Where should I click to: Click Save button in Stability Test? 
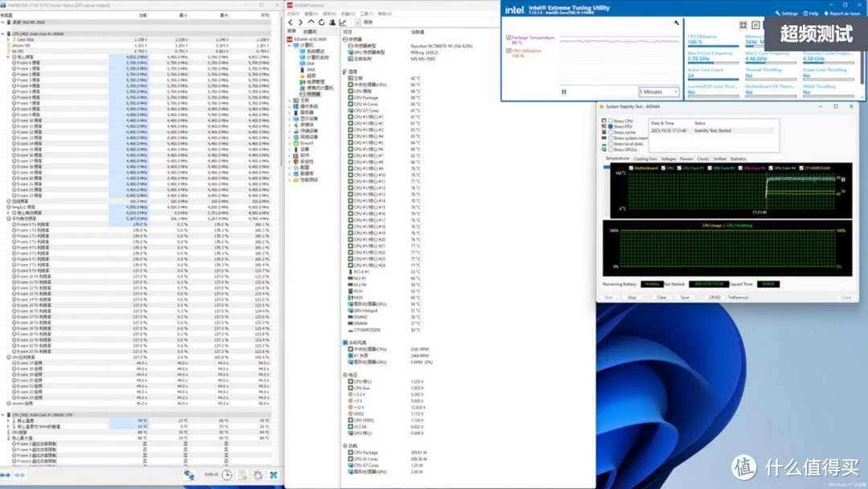(x=685, y=298)
